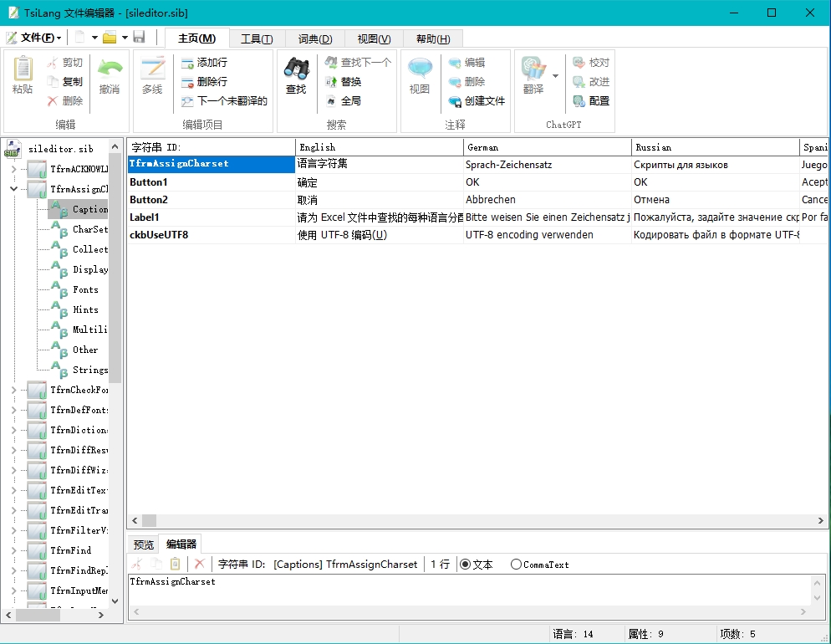Select the CommaText radio button
The image size is (831, 644).
[516, 565]
